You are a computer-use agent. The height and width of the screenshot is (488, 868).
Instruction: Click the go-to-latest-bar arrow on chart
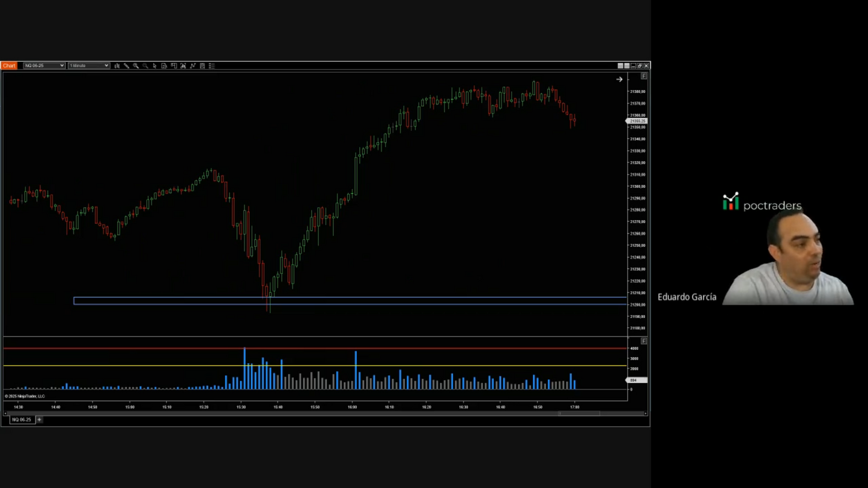[x=619, y=79]
